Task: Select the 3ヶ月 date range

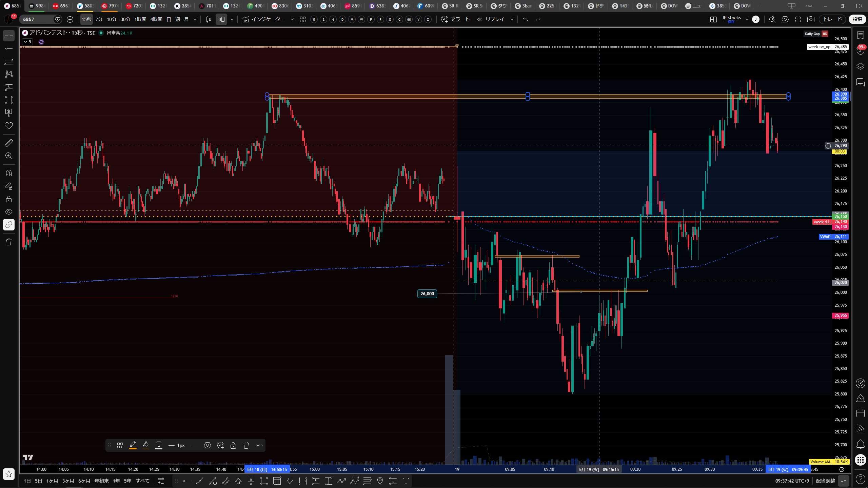Action: pyautogui.click(x=68, y=481)
